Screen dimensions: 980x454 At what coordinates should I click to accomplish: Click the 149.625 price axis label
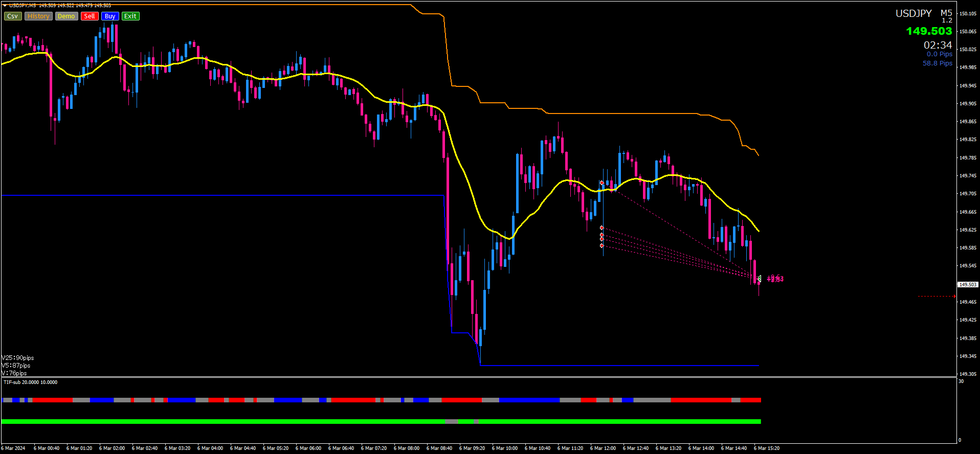[968, 230]
